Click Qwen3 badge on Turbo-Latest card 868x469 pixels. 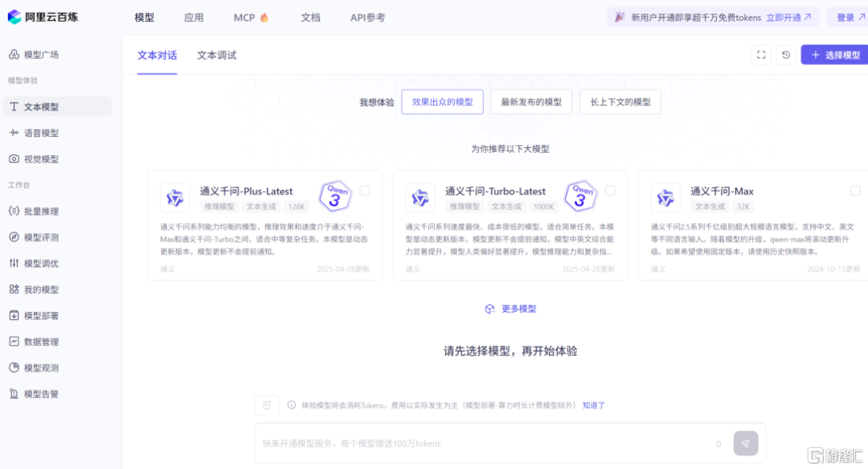(x=580, y=195)
